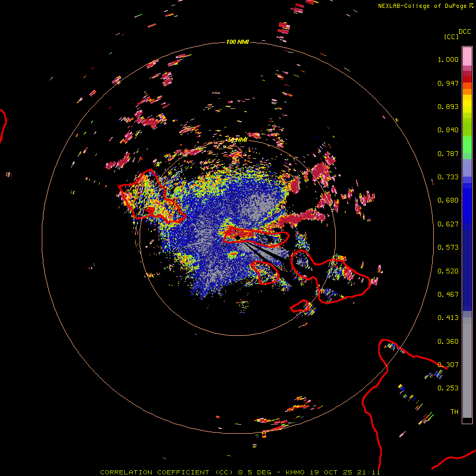The height and width of the screenshot is (476, 476).
Task: Click the 0.253 scale value
Action: (x=448, y=388)
